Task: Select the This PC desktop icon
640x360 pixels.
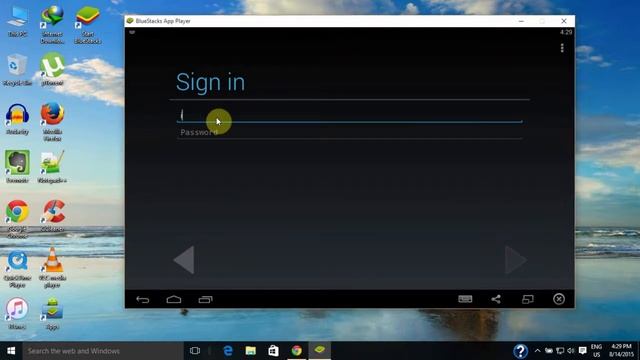Action: (x=18, y=22)
